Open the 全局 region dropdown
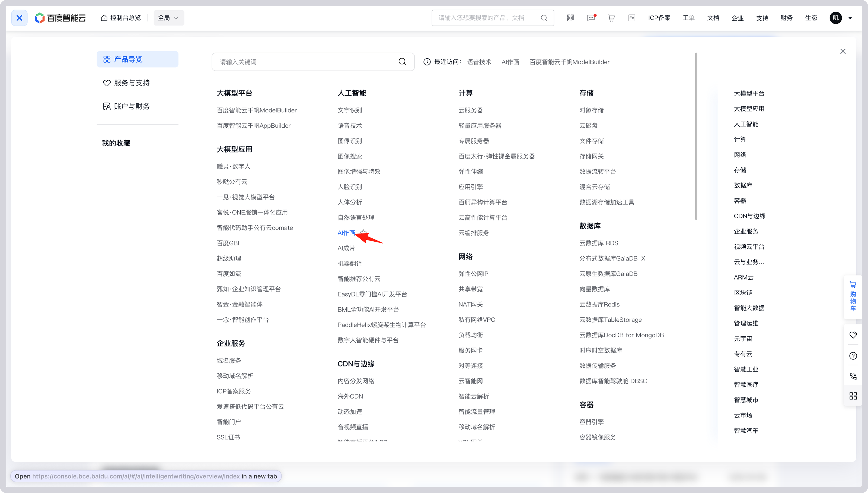Image resolution: width=868 pixels, height=493 pixels. coord(168,18)
